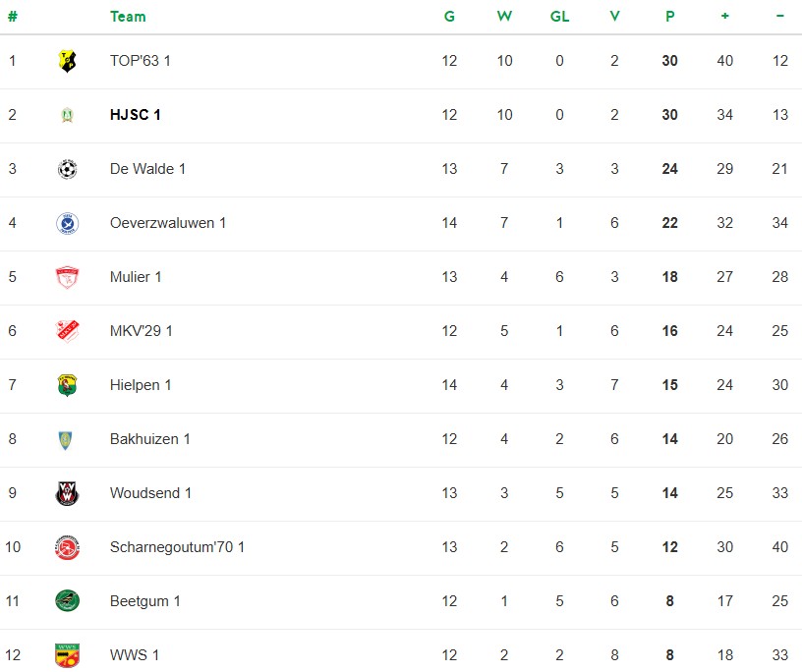Click the Bakhuizen 1 shield logo
802x672 pixels.
click(x=67, y=439)
